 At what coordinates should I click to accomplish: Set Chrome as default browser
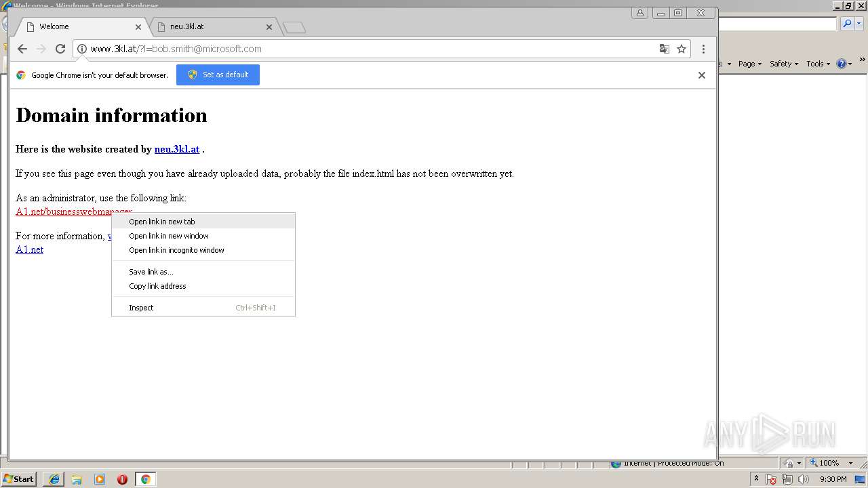(218, 75)
